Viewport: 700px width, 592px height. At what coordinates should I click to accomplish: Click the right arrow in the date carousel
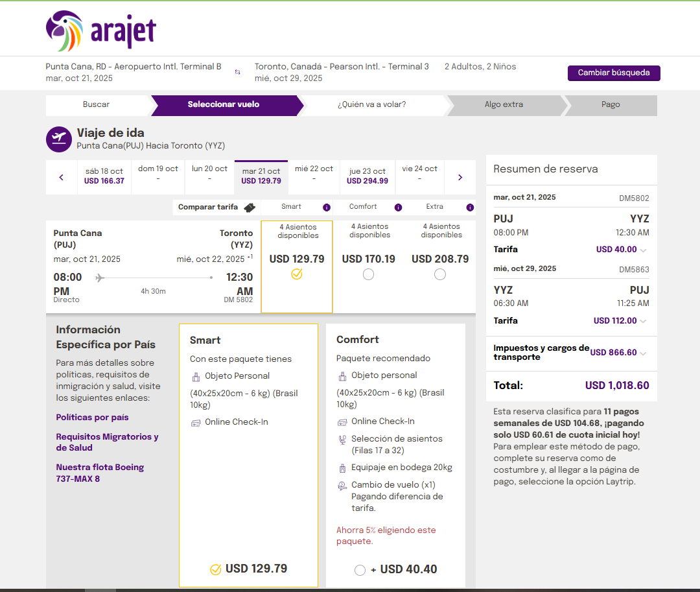point(460,176)
